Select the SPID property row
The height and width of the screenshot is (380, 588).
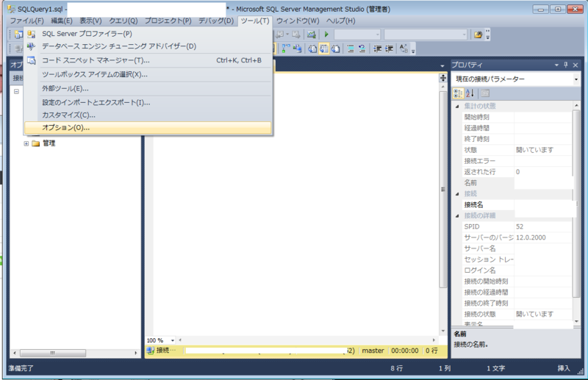click(517, 226)
